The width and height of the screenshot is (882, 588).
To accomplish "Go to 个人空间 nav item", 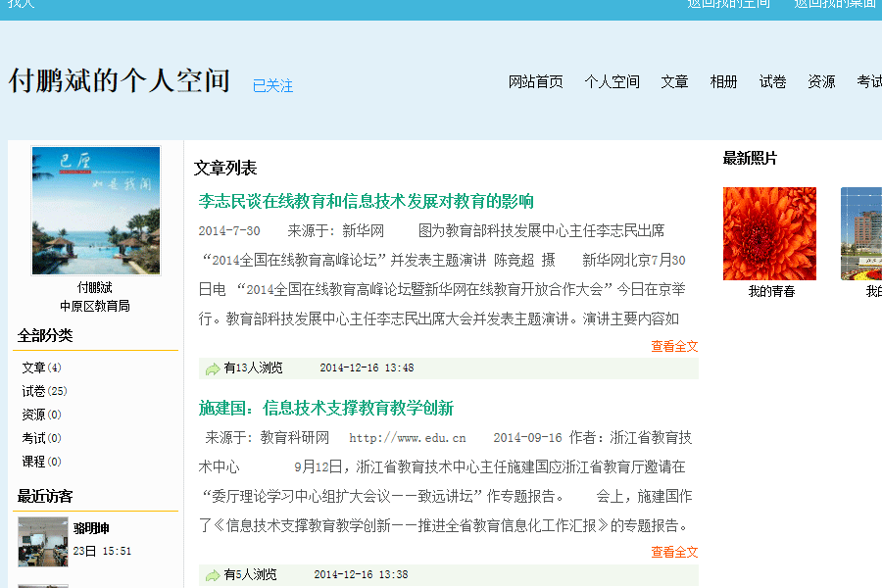I will pyautogui.click(x=612, y=82).
